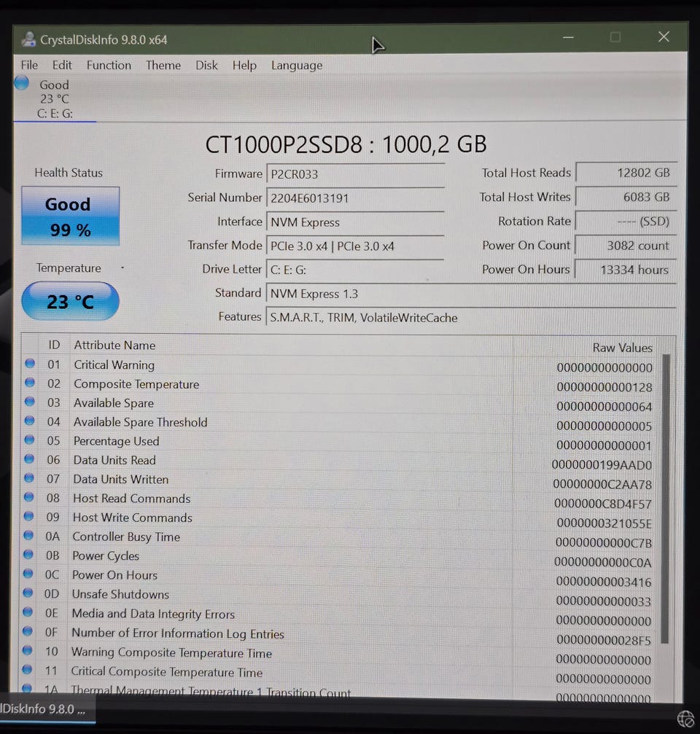Close the CrystalDiskInfo window

coord(664,36)
